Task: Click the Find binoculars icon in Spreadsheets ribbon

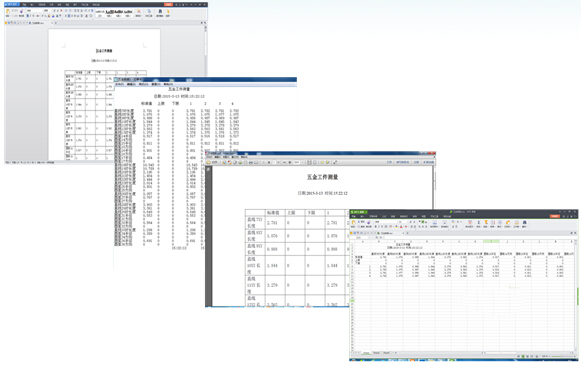Action: (x=524, y=222)
